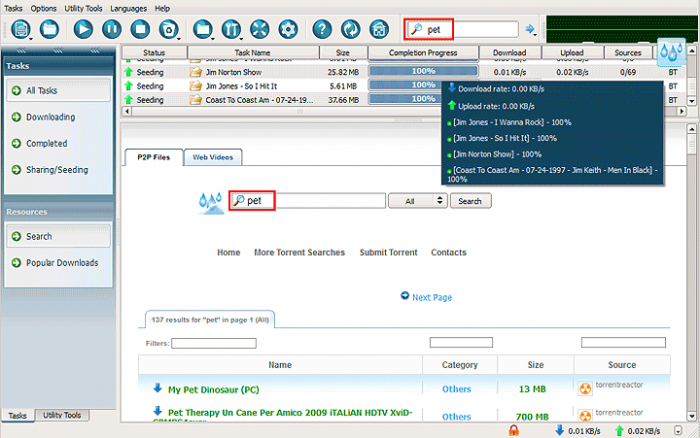
Task: Open the Submit Torrent link
Action: (388, 252)
